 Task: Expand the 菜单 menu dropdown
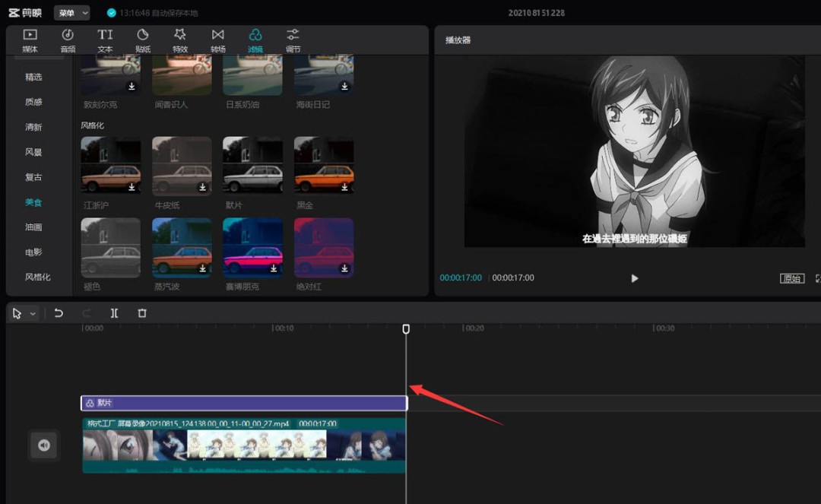(71, 13)
